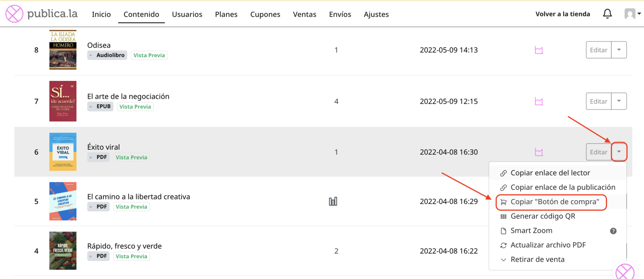Click the pink crown icon for Odisea
This screenshot has height=279, width=644.
pyautogui.click(x=539, y=50)
